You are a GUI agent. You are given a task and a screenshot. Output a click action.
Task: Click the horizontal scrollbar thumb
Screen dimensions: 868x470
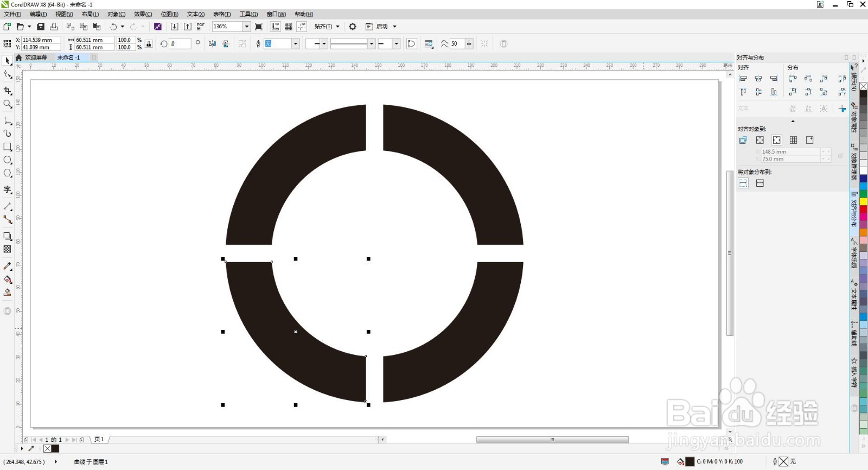point(552,440)
